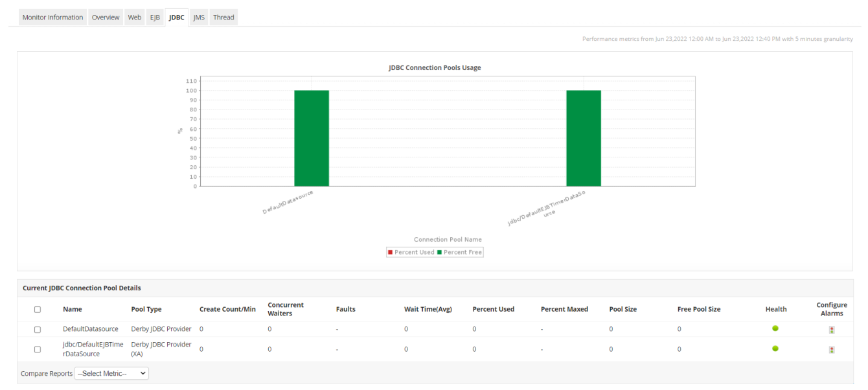Check the select-all checkbox in the details table

(x=37, y=309)
